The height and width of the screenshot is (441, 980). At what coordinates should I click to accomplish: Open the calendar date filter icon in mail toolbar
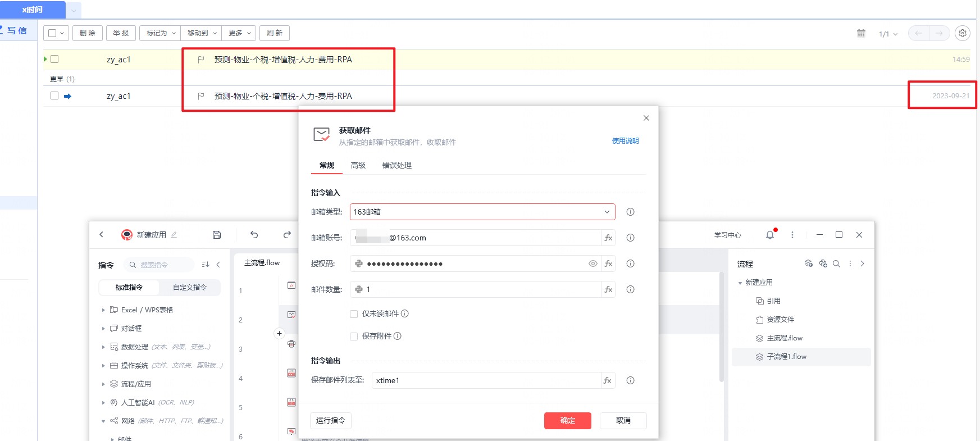click(862, 33)
